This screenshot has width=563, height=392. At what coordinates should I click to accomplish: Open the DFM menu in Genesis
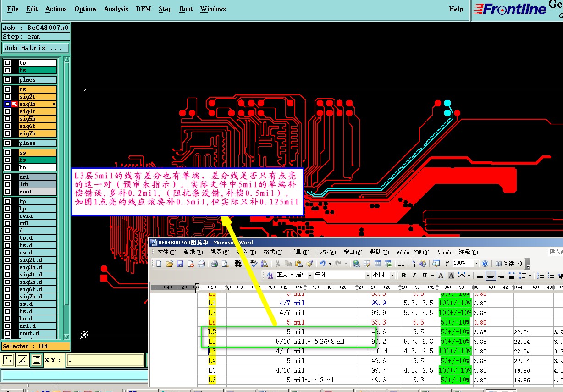click(144, 9)
